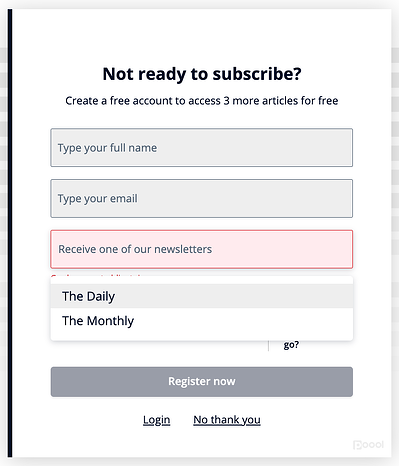399x466 pixels.
Task: Click the red error message under newsletters field
Action: 97,275
